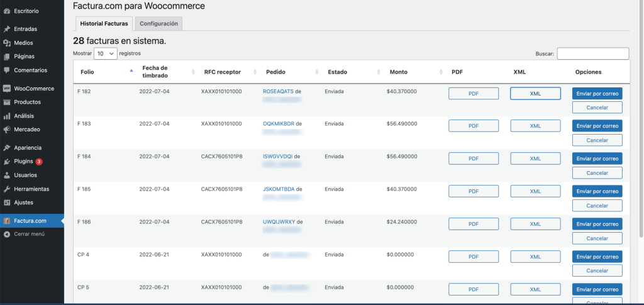Click the Opciones column header
Screen dimensions: 644x305
[x=588, y=72]
